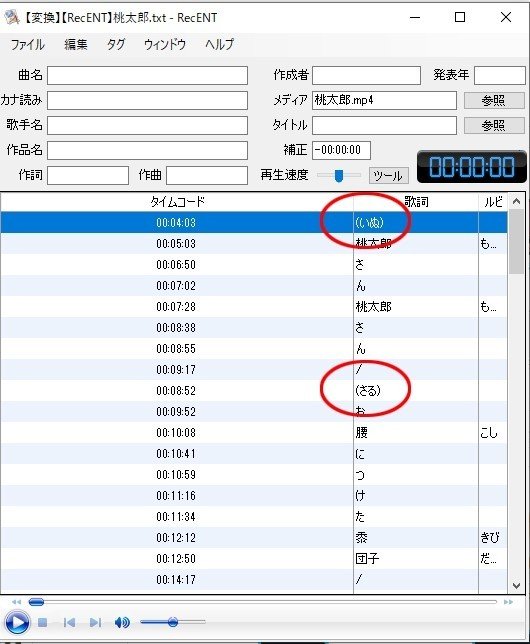Select the 団子 lyric at 00:12:50
This screenshot has height=644, width=530.
pyautogui.click(x=367, y=559)
